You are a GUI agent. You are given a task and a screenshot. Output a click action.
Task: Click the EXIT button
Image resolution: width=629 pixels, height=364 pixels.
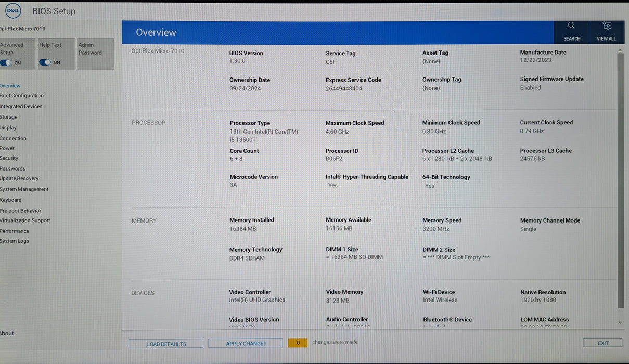[x=602, y=343]
